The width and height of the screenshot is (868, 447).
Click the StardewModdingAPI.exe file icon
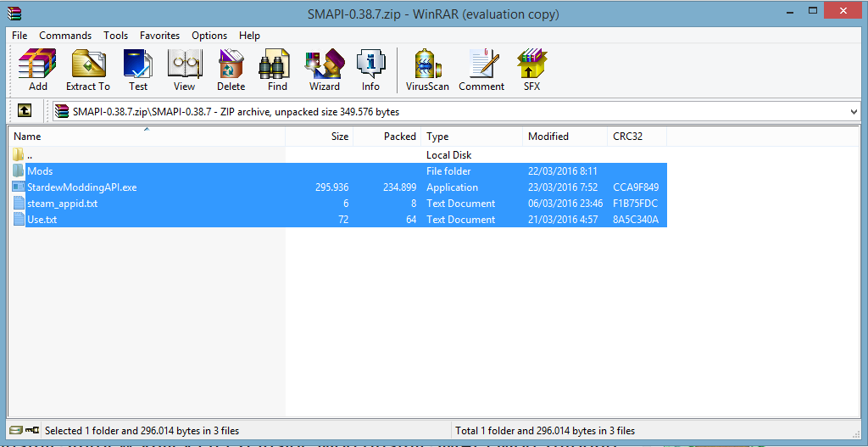pos(19,187)
